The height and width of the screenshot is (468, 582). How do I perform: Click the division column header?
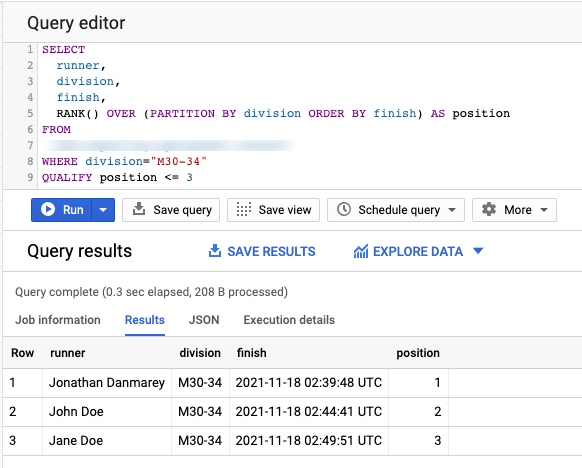(x=200, y=353)
